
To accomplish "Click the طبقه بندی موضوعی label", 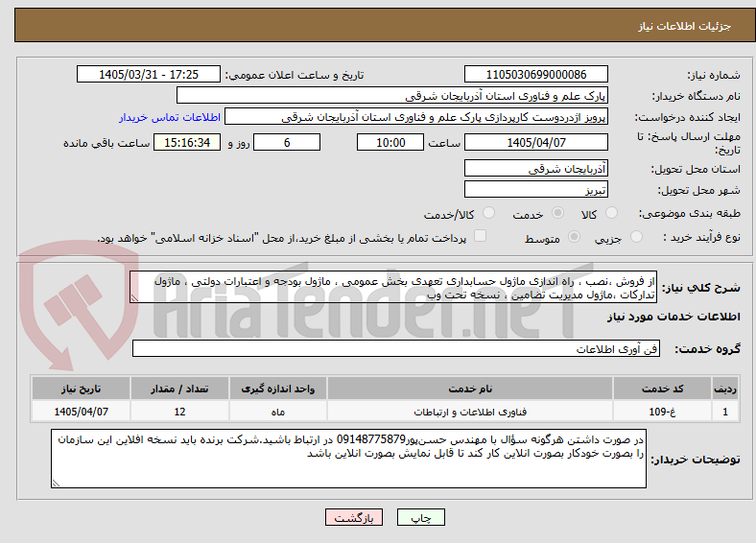I will click(x=690, y=213).
